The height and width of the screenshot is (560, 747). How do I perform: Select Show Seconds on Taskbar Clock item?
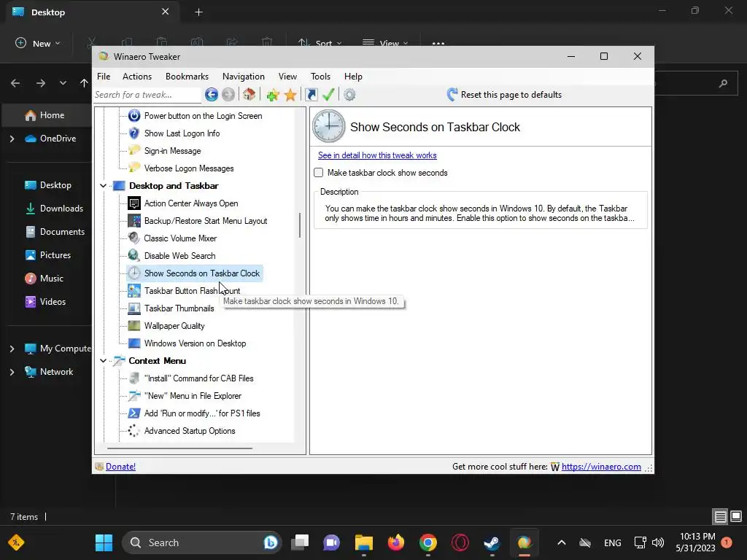pyautogui.click(x=194, y=273)
